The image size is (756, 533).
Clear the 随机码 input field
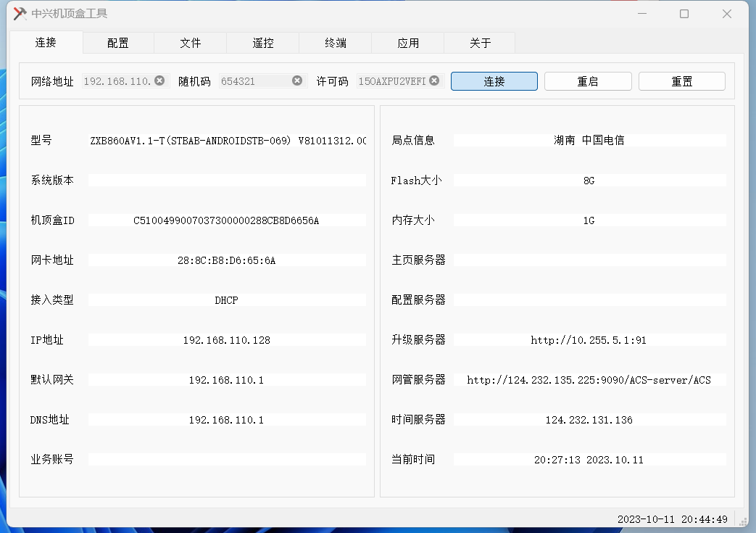click(296, 80)
